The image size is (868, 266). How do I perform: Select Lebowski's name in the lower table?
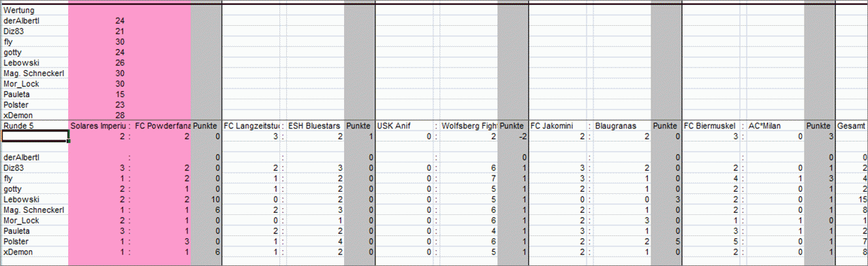pyautogui.click(x=20, y=200)
